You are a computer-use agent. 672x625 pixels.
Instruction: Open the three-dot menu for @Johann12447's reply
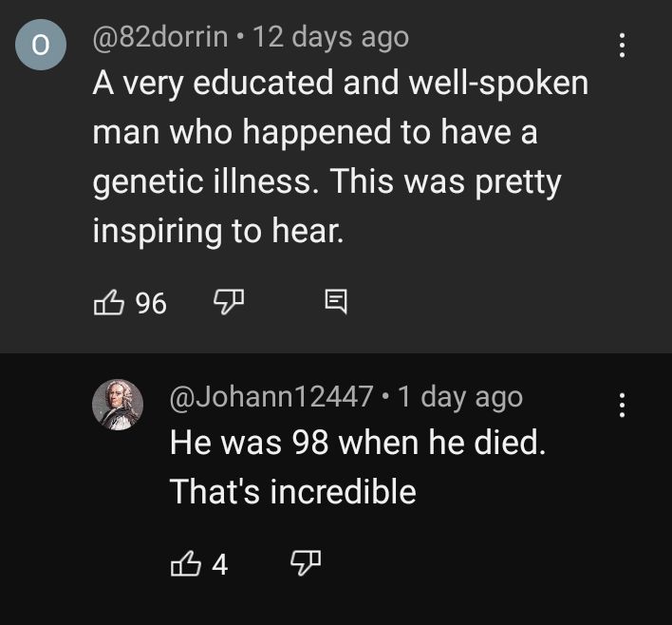(x=622, y=406)
